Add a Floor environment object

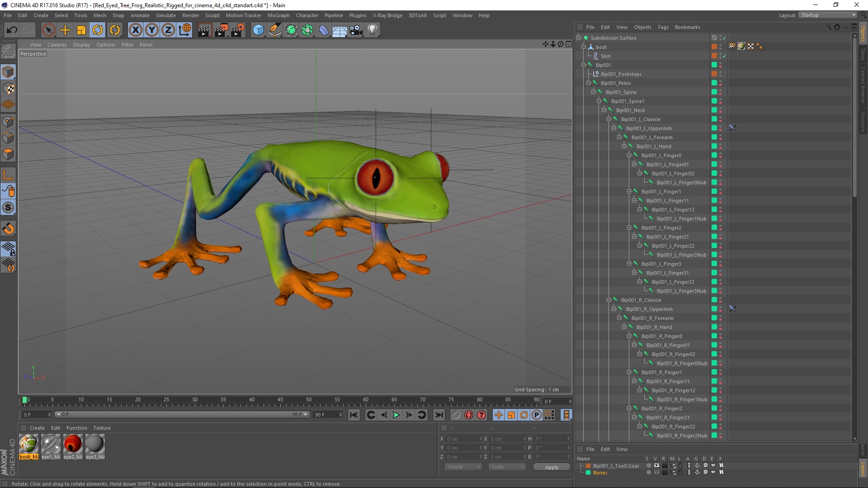tap(340, 30)
